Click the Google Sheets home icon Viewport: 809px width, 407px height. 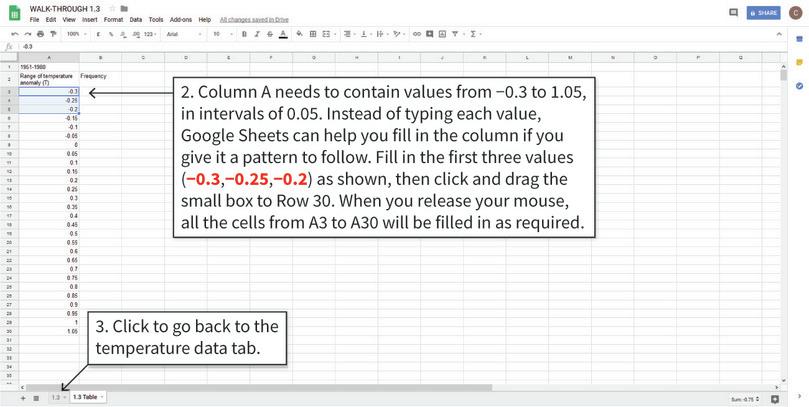click(15, 12)
